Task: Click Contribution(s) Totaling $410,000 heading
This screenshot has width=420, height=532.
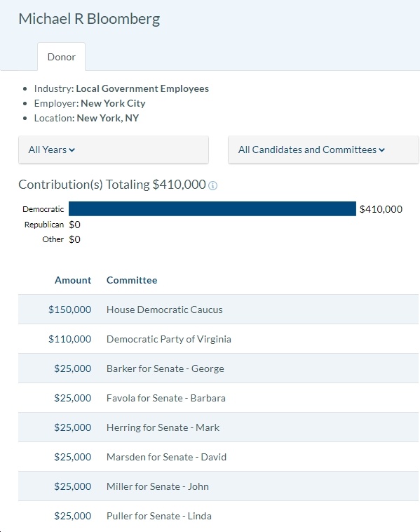Action: point(112,185)
